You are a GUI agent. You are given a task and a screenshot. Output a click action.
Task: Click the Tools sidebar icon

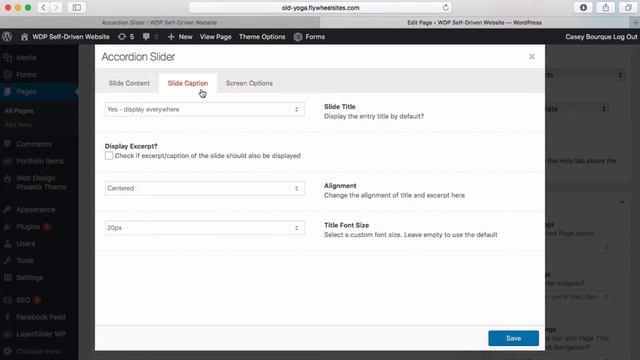click(7, 260)
